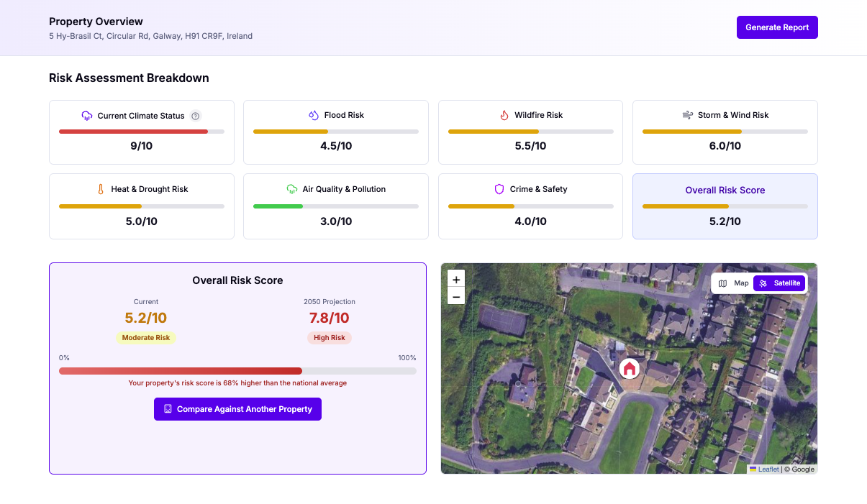
Task: Click the wind icon on Storm & Wind Risk
Action: click(x=688, y=115)
